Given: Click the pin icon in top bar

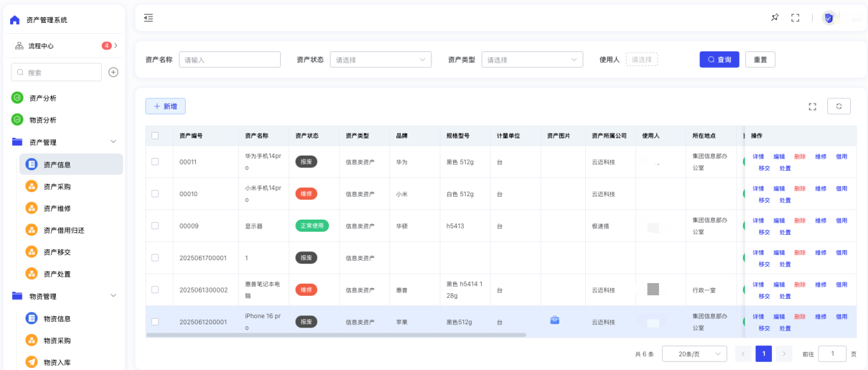Looking at the screenshot, I should pos(775,18).
